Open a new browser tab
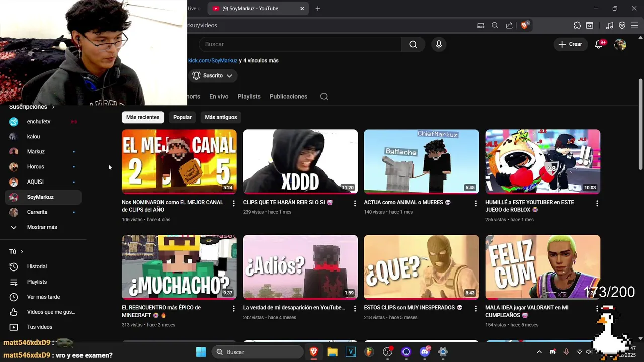This screenshot has width=644, height=362. pyautogui.click(x=318, y=9)
